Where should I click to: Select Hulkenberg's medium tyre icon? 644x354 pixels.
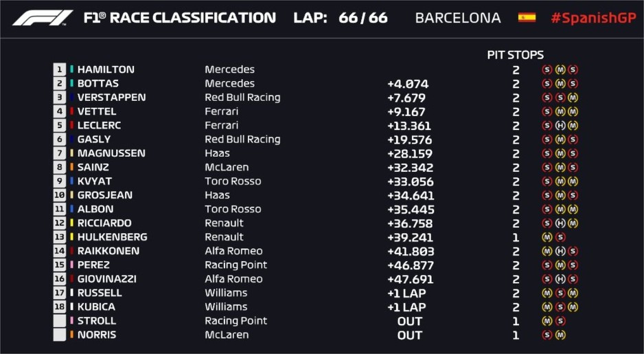pos(547,237)
